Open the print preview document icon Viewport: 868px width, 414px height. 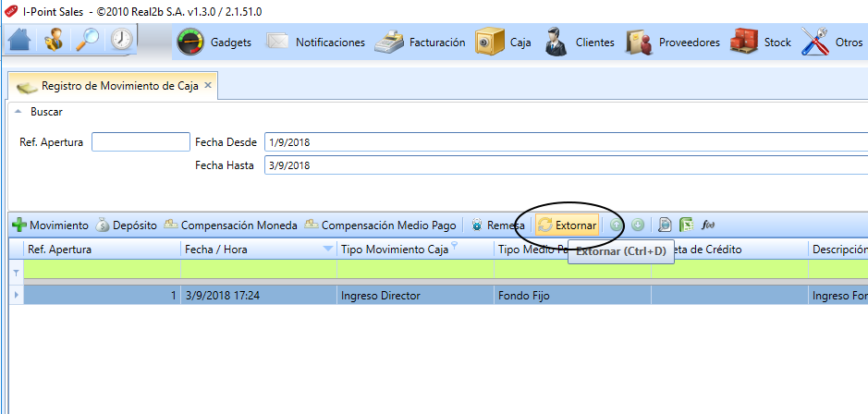click(665, 225)
